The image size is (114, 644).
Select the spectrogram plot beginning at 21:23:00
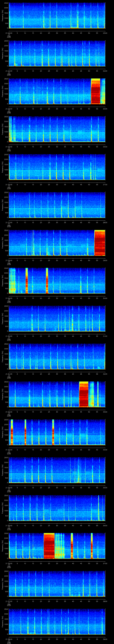[57, 54]
